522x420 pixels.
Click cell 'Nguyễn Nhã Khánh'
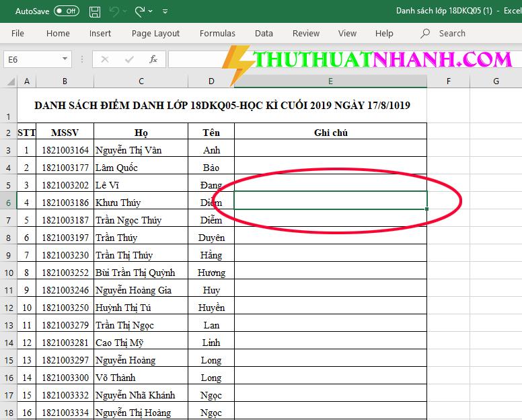pos(141,393)
